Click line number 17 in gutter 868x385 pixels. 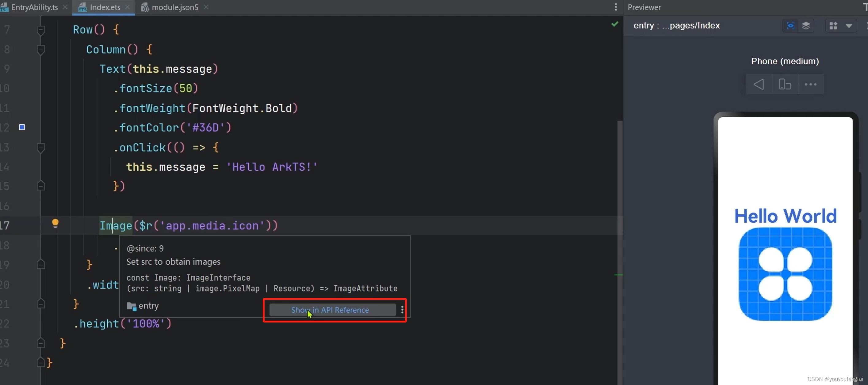[5, 225]
